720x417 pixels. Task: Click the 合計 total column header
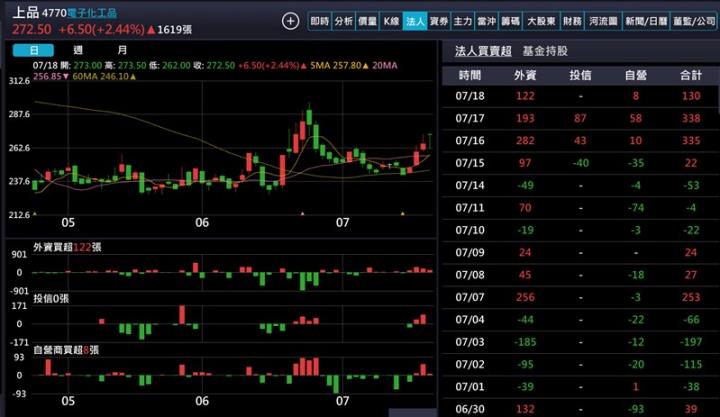point(690,75)
